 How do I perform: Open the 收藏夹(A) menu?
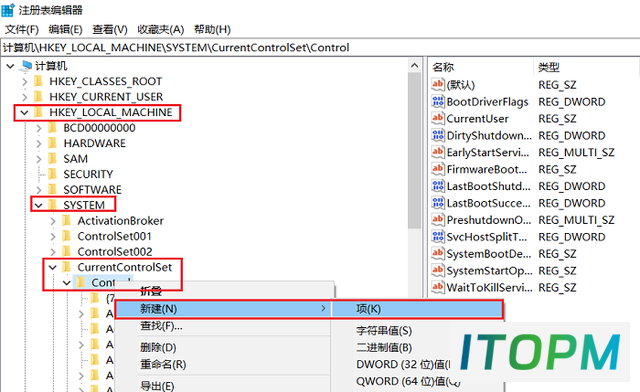point(160,29)
